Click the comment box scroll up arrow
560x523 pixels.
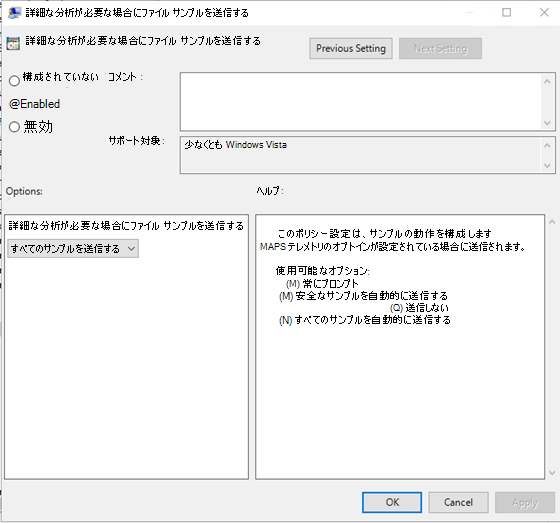pyautogui.click(x=547, y=81)
